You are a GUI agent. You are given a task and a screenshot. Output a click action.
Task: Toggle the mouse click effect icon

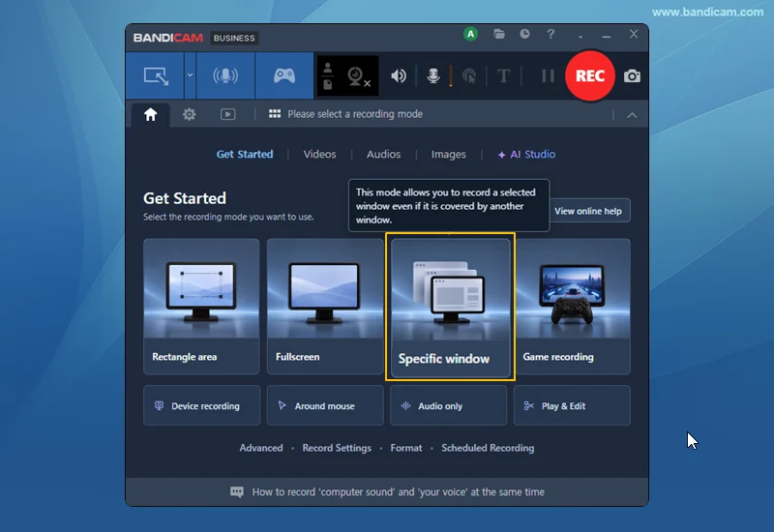pos(469,76)
